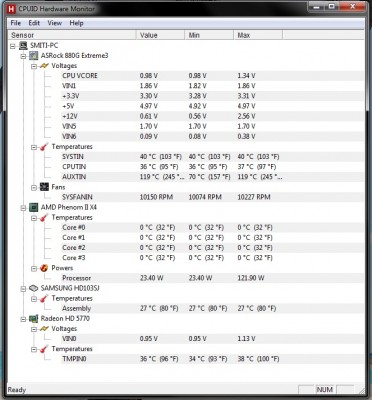Collapse the Samsung Temperatures group
The height and width of the screenshot is (400, 372).
tap(34, 299)
